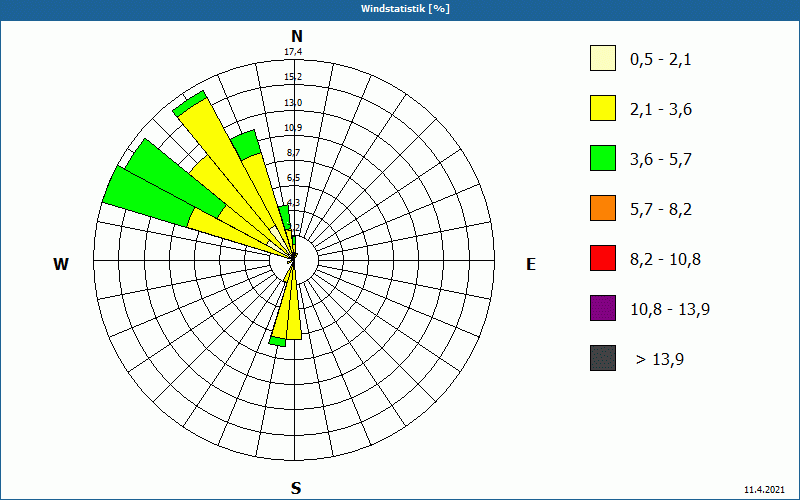Image resolution: width=800 pixels, height=500 pixels.
Task: Click the purple 10,8 - 13,9 legend swatch
Action: (603, 308)
